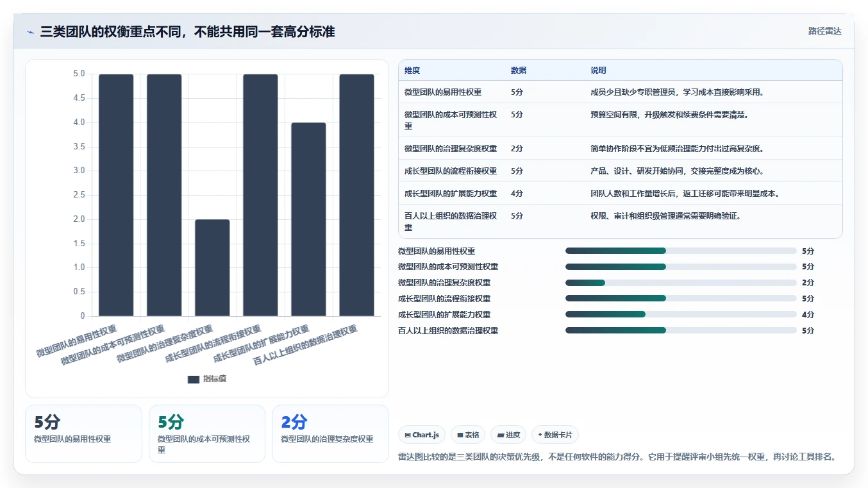Click the chart bar for 百人以上组织的数据治理权重
868x488 pixels.
tap(356, 195)
